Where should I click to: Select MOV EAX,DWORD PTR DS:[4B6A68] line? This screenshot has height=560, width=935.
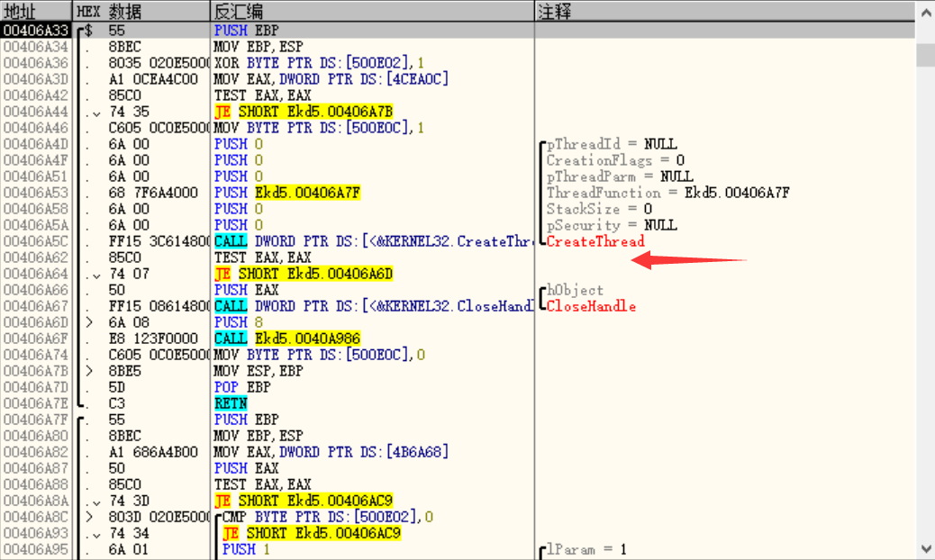[x=331, y=452]
